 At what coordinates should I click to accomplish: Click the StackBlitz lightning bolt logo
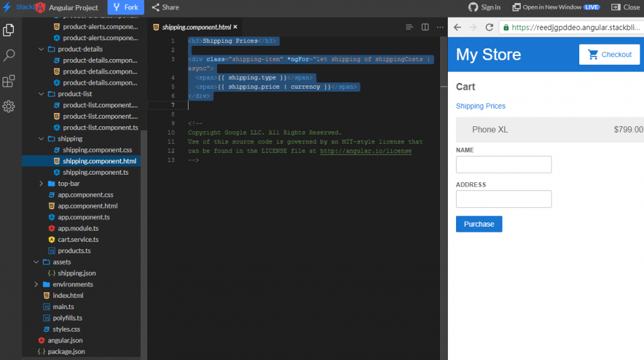click(7, 7)
